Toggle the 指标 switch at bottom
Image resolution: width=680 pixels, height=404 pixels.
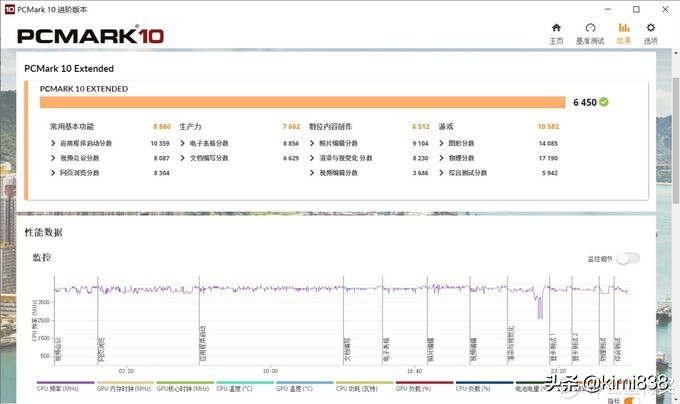(632, 401)
